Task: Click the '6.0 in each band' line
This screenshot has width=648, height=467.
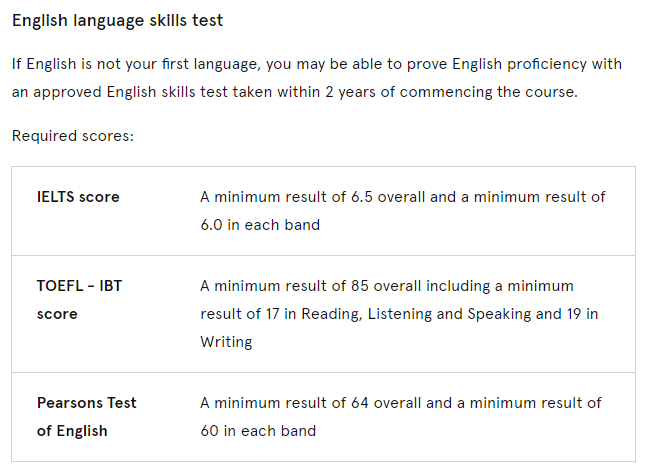Action: (x=260, y=225)
